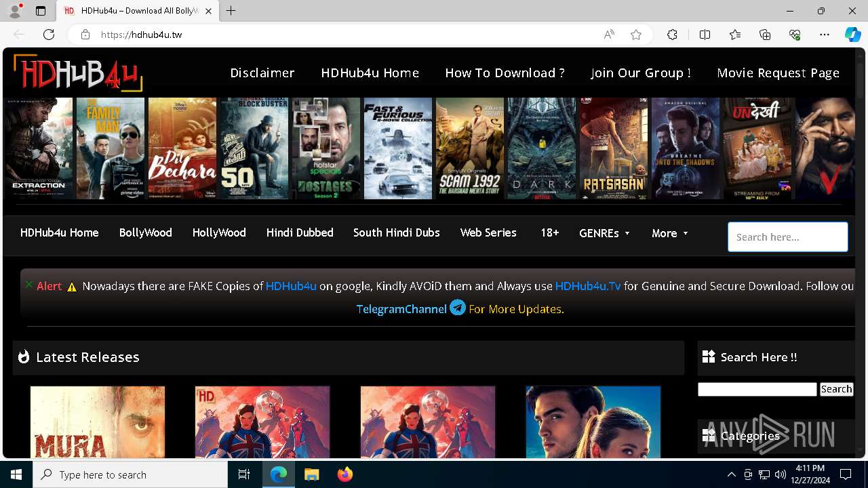View site information padlock icon

(x=85, y=35)
